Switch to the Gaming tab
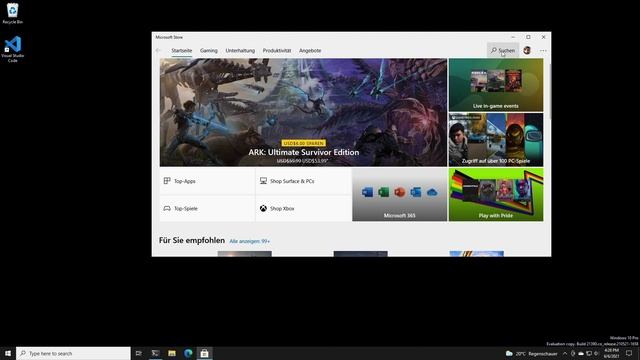The image size is (640, 360). pos(209,51)
